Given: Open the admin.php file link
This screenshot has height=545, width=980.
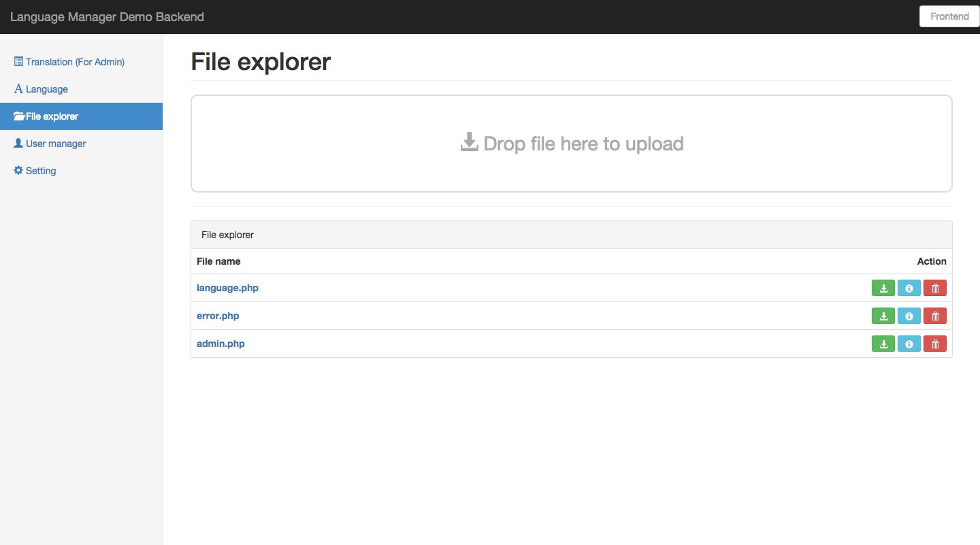Looking at the screenshot, I should 220,344.
